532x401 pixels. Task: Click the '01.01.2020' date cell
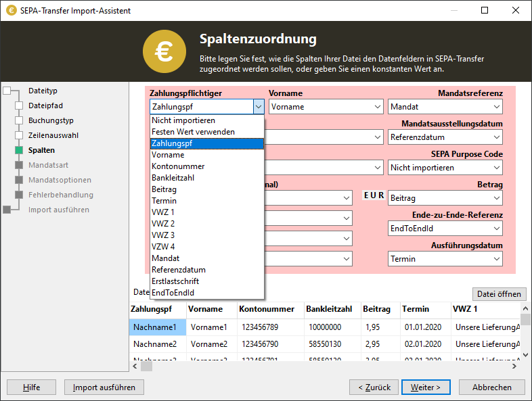pos(426,327)
